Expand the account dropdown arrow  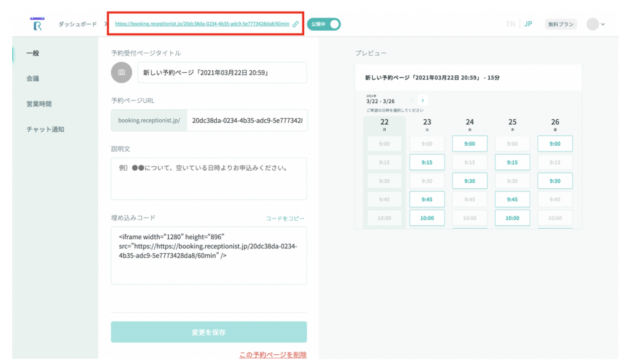click(603, 24)
